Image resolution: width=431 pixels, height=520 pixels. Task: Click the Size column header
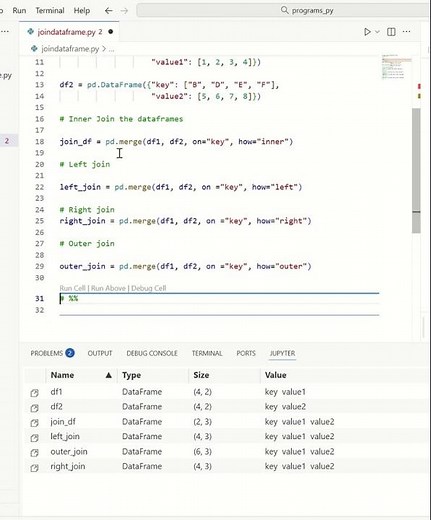coord(224,375)
